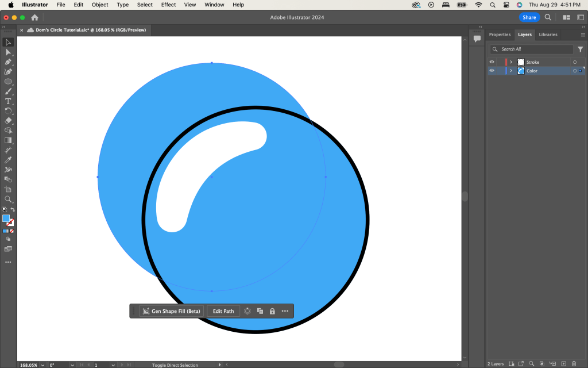The width and height of the screenshot is (588, 368).
Task: Pick the Eyedropper tool
Action: [x=8, y=160]
